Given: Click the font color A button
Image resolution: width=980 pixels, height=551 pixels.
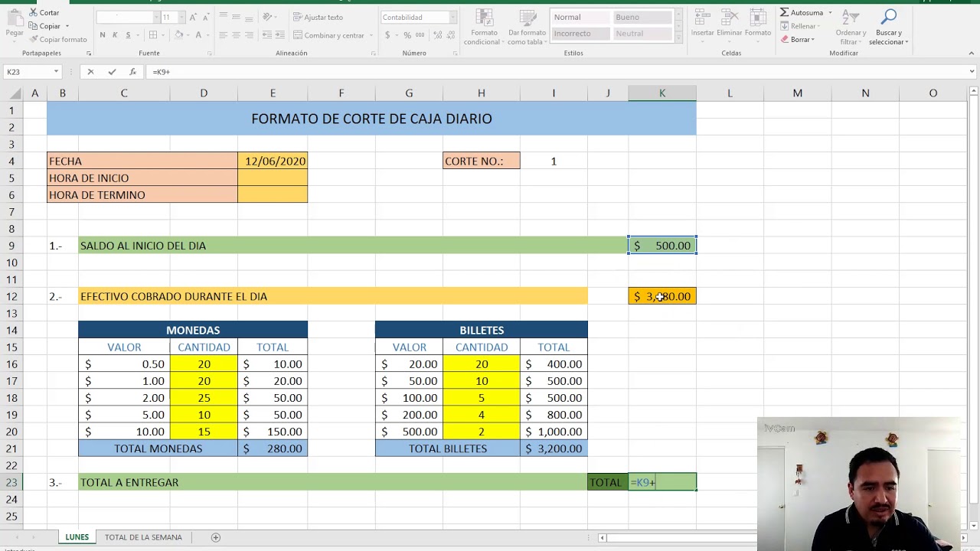Looking at the screenshot, I should pyautogui.click(x=198, y=35).
